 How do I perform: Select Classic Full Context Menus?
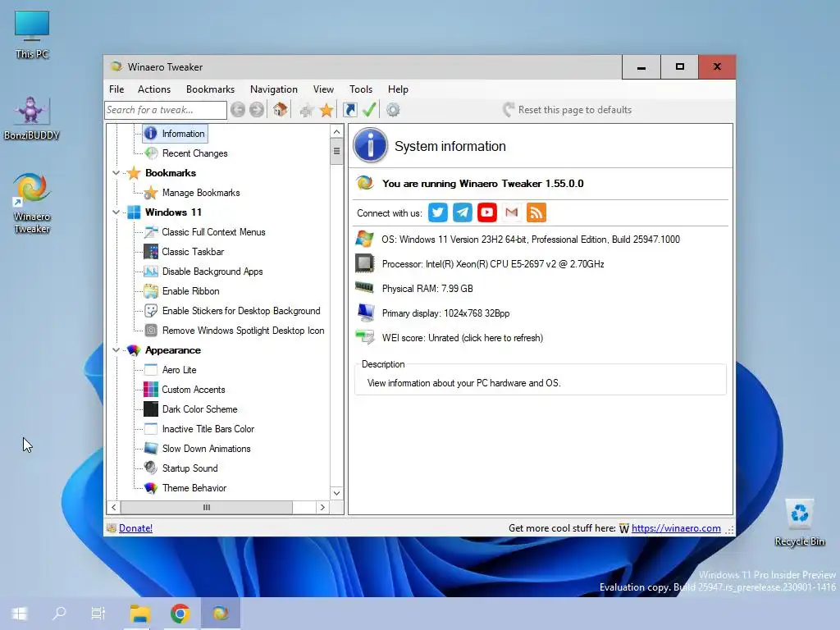coord(213,232)
